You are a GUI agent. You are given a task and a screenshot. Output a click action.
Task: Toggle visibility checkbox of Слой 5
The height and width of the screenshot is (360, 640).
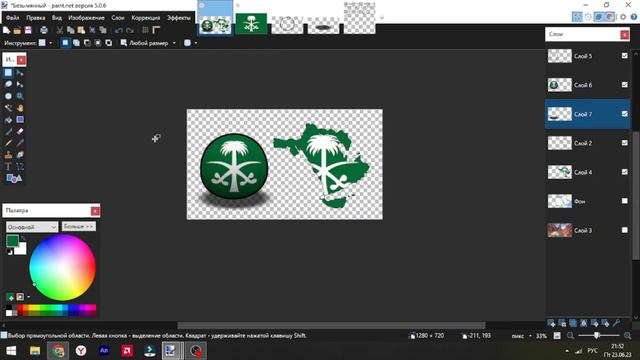point(624,56)
